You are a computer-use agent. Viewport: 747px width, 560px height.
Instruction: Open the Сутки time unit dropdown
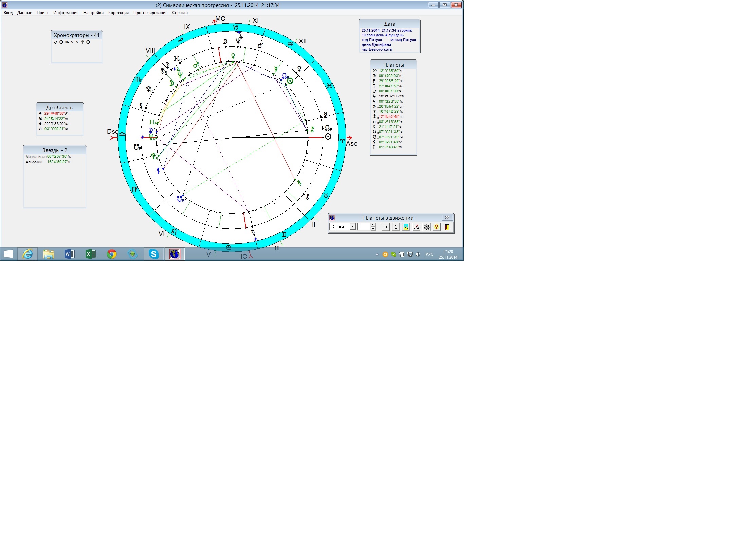click(352, 227)
